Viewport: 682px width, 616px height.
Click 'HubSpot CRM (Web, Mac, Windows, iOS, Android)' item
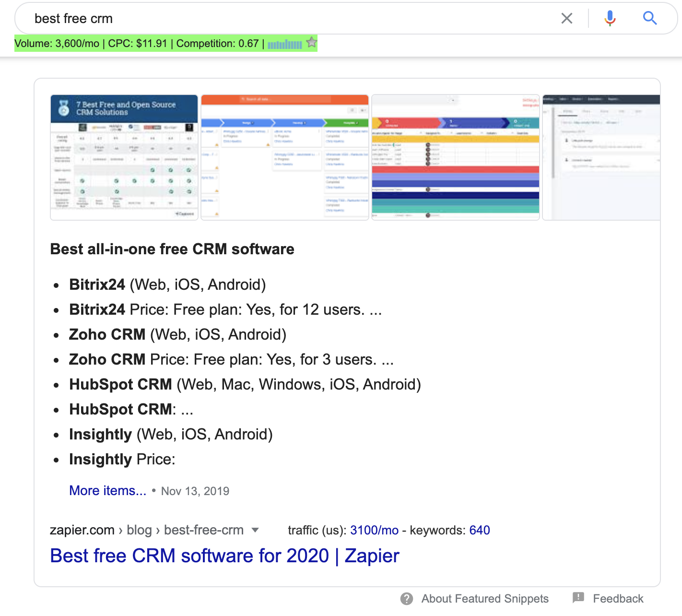pyautogui.click(x=245, y=384)
